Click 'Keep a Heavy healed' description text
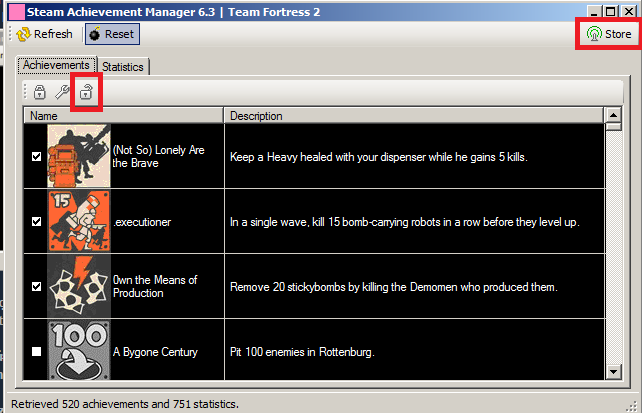The height and width of the screenshot is (413, 642). [379, 157]
